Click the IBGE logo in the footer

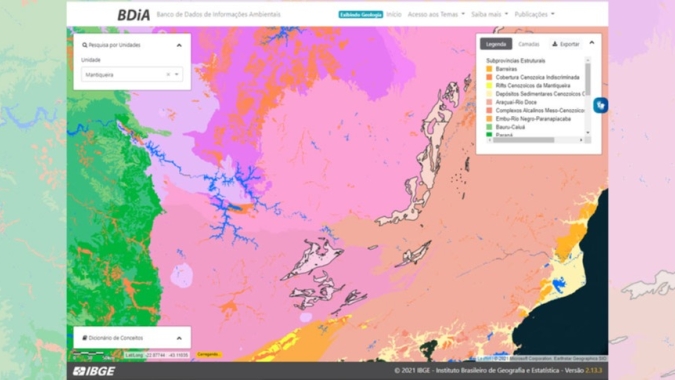(94, 371)
